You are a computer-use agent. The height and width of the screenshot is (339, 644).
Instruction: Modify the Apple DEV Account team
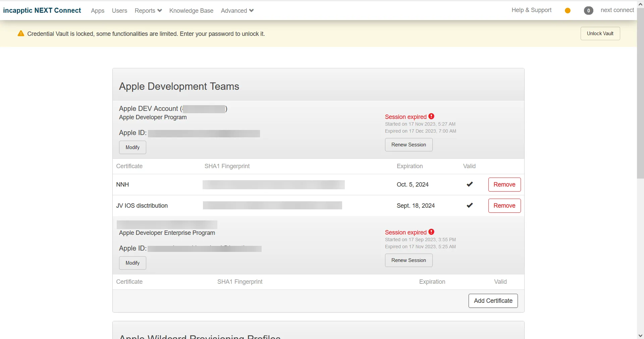(x=132, y=147)
